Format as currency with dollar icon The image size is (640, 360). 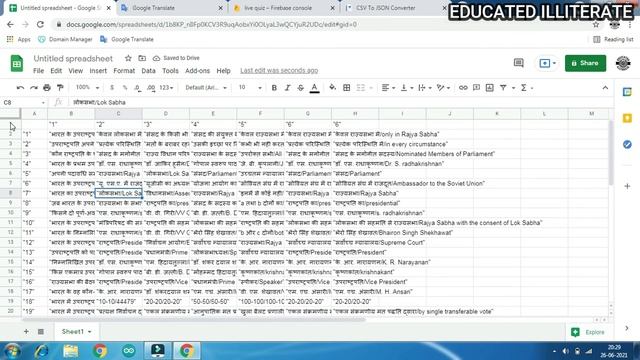112,88
